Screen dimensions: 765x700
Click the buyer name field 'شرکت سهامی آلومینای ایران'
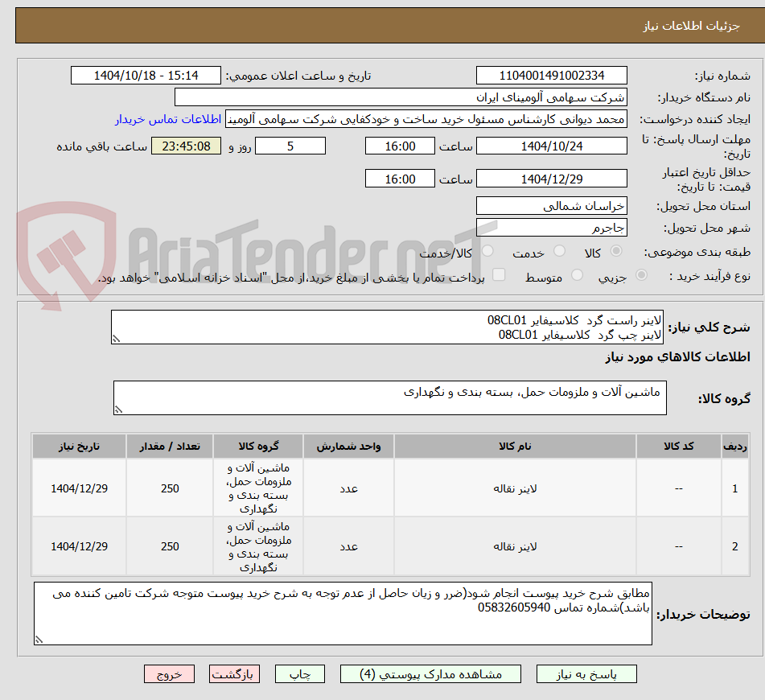tap(401, 97)
